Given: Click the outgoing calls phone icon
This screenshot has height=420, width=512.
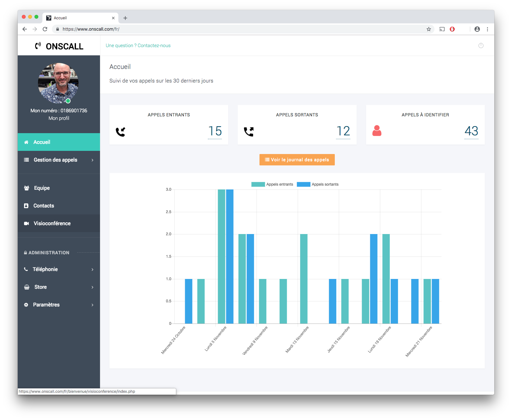Looking at the screenshot, I should click(x=249, y=132).
